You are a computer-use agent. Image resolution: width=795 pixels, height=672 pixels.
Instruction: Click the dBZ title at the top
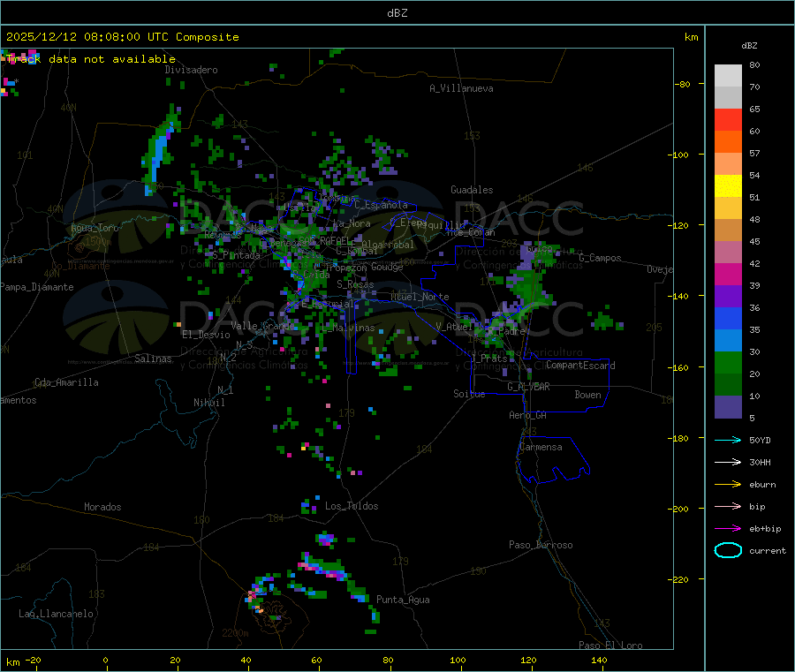[397, 13]
